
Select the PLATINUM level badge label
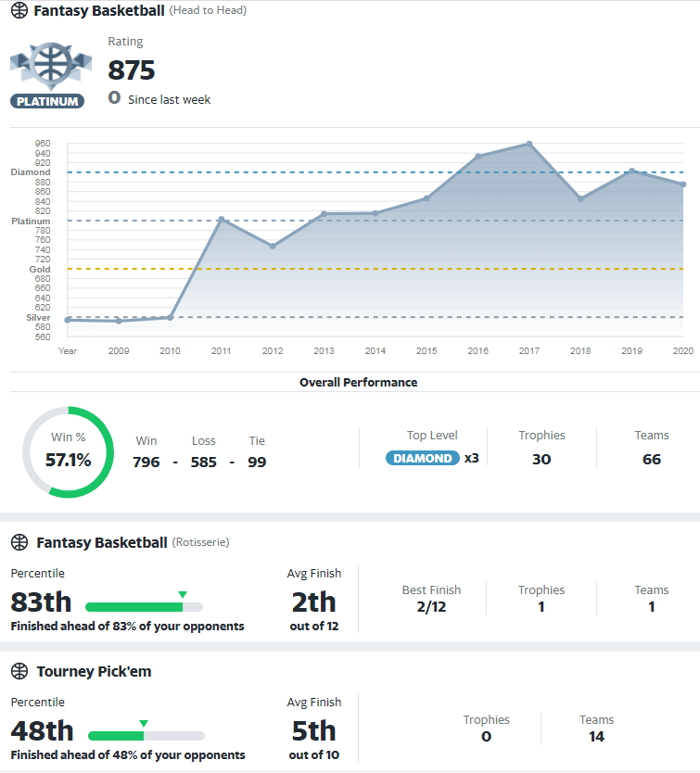tap(47, 101)
